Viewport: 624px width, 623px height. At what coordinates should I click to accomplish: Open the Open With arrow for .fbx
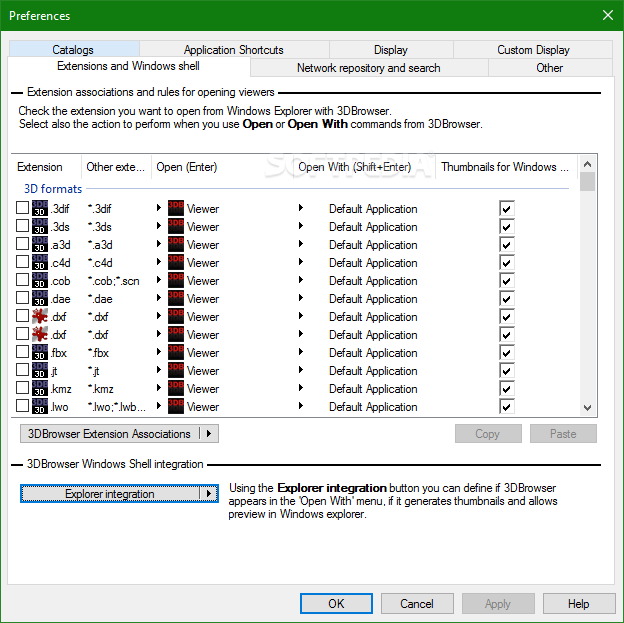click(301, 352)
